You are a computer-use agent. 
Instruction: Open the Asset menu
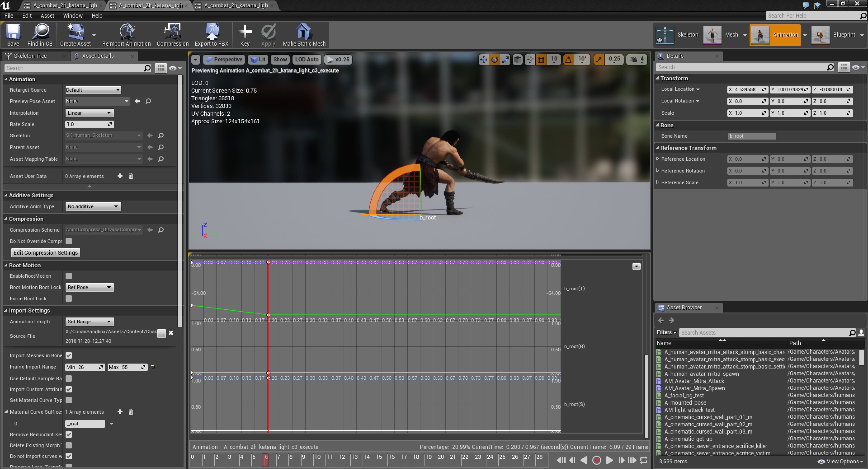(47, 16)
